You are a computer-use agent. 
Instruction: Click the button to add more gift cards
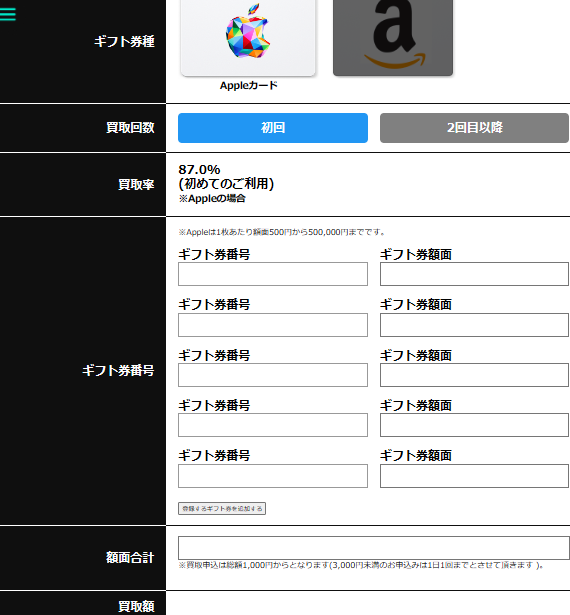[x=222, y=508]
